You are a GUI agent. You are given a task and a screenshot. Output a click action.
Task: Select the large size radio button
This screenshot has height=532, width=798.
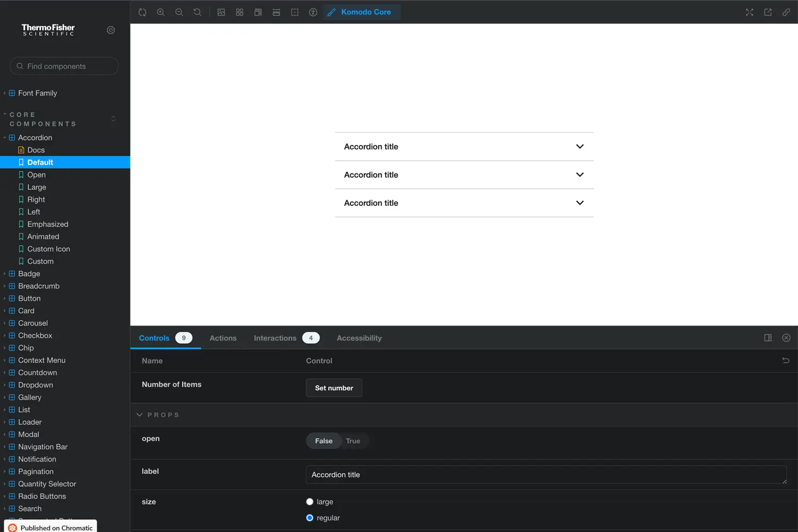pos(310,502)
